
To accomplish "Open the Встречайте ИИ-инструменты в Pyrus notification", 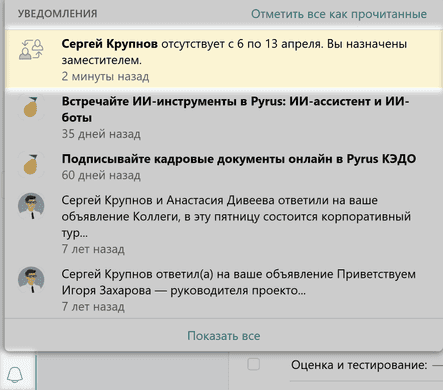I will [224, 117].
